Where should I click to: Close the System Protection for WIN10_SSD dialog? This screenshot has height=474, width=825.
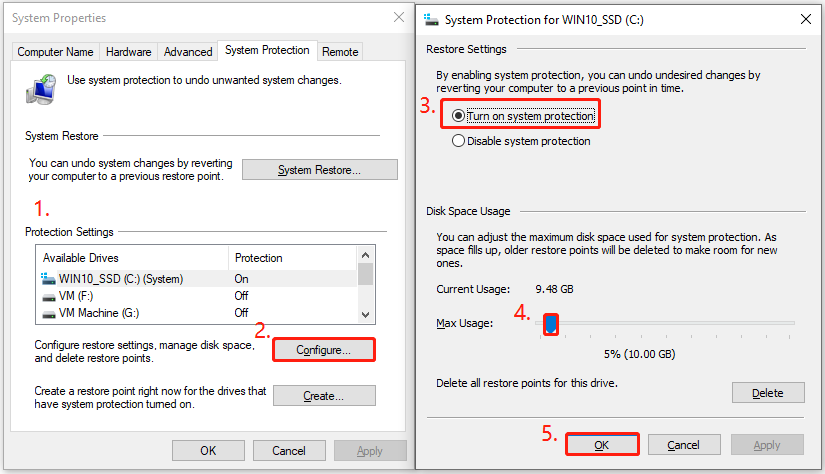tap(805, 18)
